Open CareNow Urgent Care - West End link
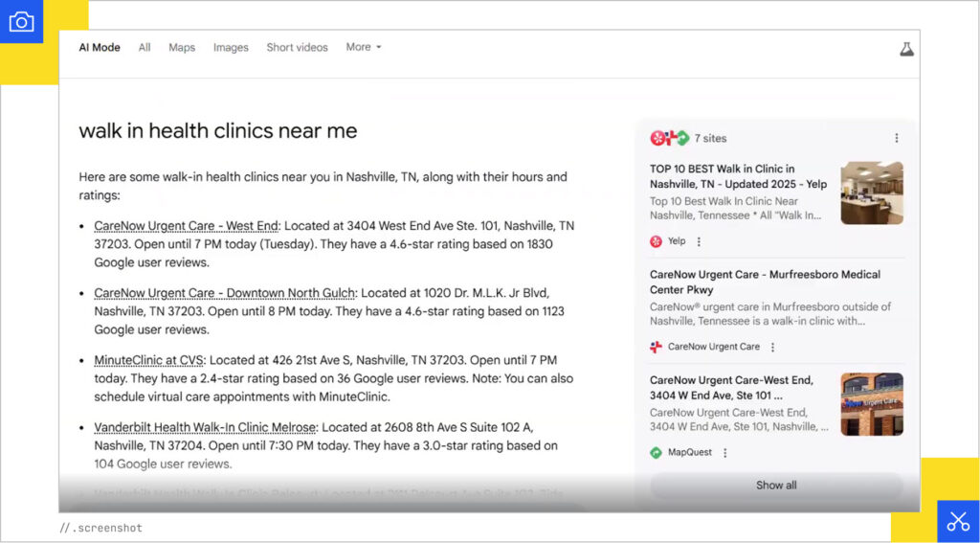The width and height of the screenshot is (980, 543). pos(186,226)
